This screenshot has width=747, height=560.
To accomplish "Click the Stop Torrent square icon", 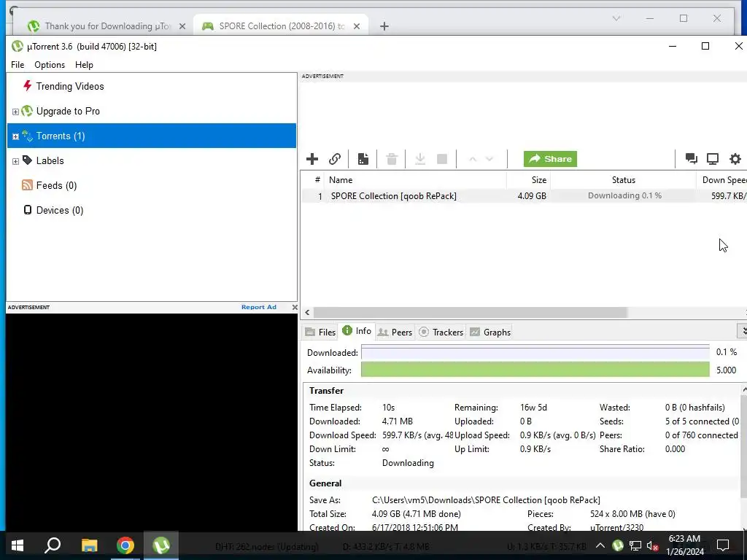I will pyautogui.click(x=442, y=159).
